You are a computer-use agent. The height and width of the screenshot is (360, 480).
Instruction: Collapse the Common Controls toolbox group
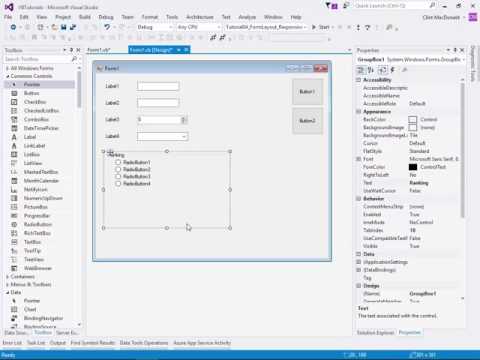tap(8, 76)
